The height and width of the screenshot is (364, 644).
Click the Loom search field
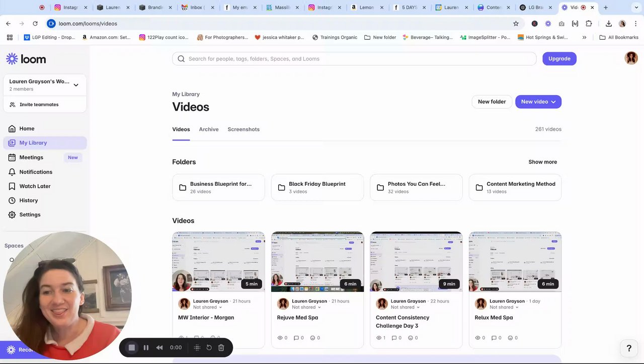[354, 59]
